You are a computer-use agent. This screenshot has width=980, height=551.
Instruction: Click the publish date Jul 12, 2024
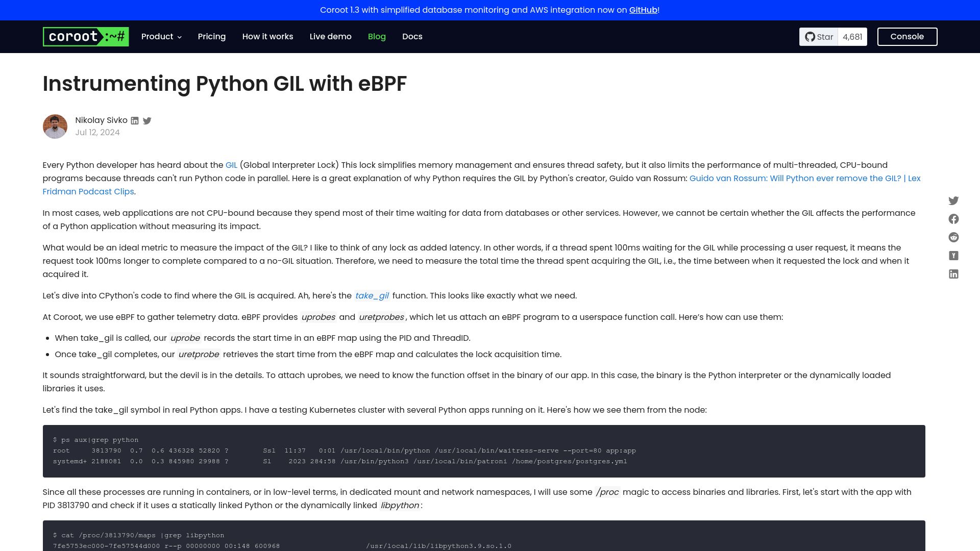click(97, 133)
